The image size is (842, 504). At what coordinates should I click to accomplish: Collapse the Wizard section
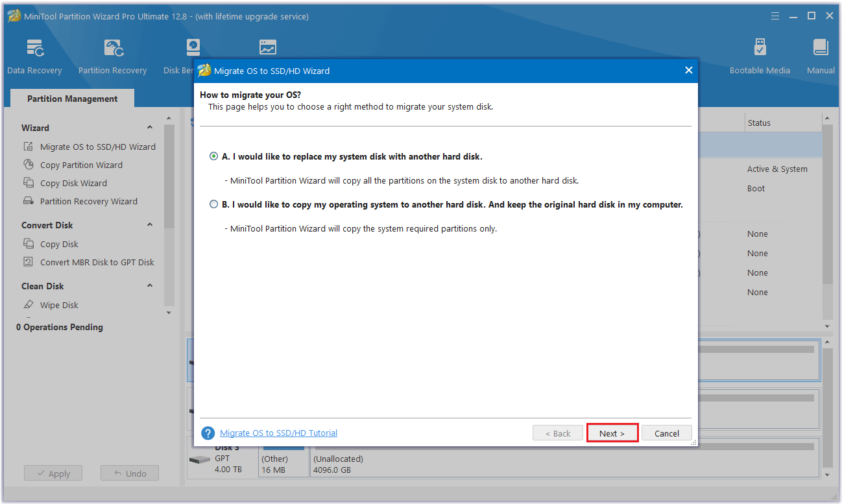tap(150, 128)
